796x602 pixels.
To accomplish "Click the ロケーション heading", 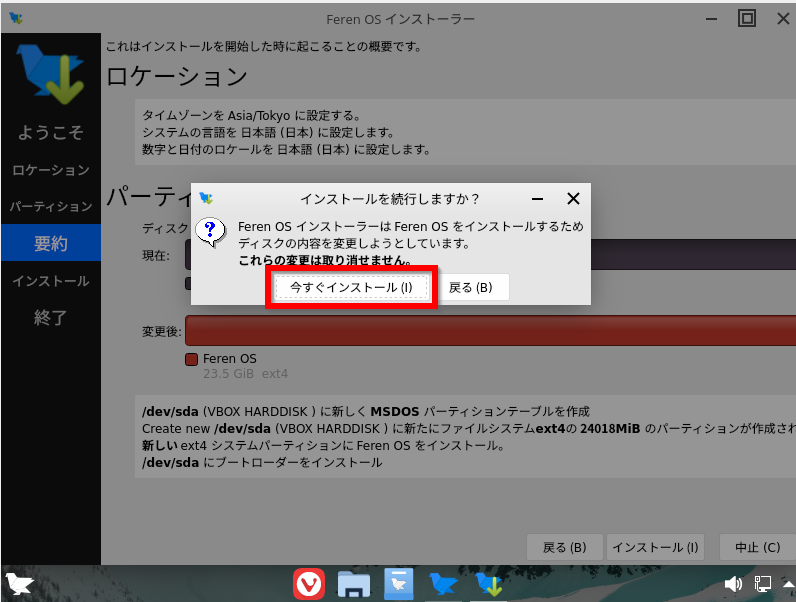I will pyautogui.click(x=177, y=77).
